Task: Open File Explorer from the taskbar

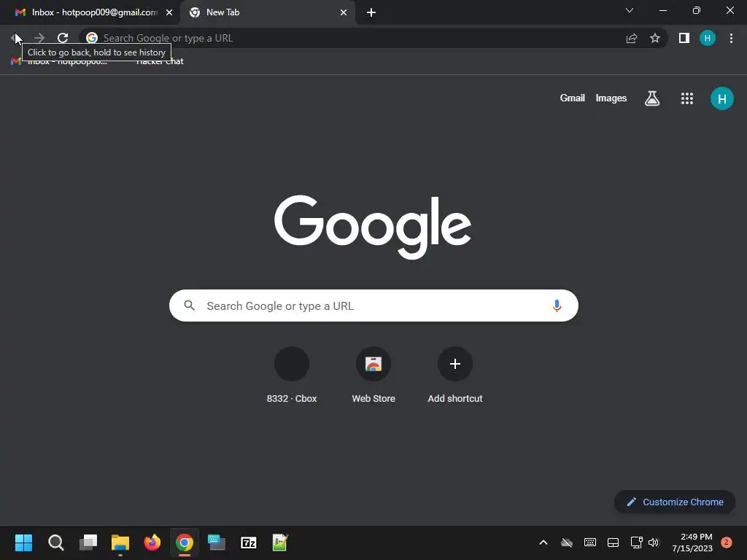Action: tap(120, 542)
